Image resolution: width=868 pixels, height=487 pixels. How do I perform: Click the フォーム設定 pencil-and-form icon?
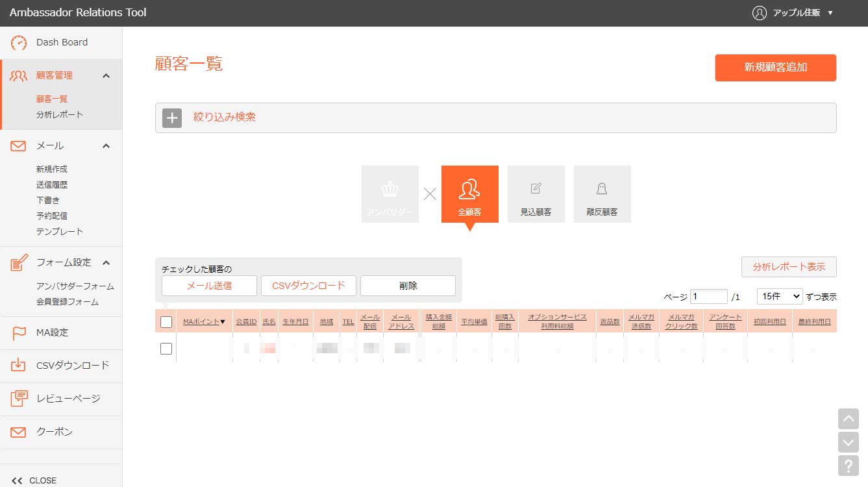(19, 262)
